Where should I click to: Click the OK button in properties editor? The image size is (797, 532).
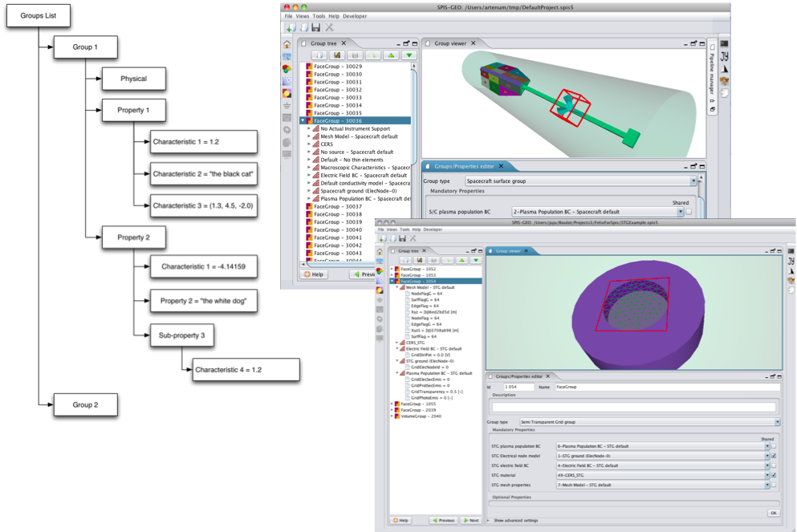point(773,512)
